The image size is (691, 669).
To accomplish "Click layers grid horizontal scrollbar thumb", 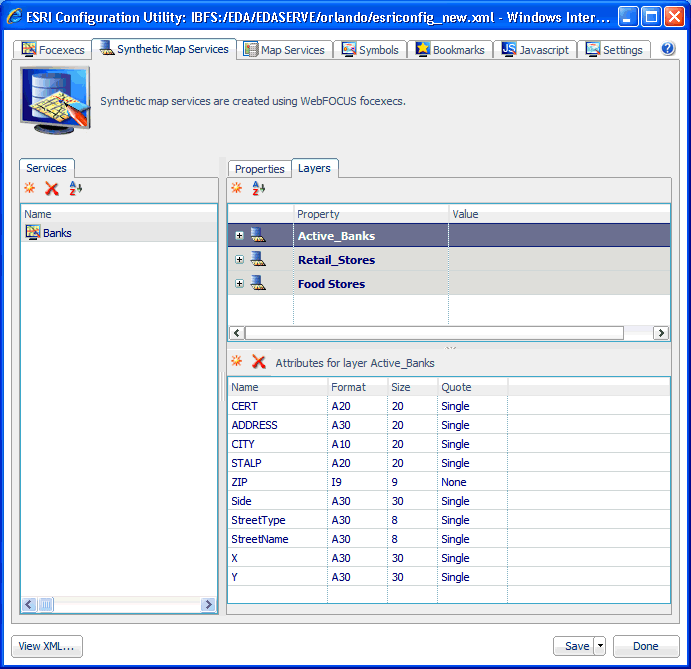I will pyautogui.click(x=434, y=333).
